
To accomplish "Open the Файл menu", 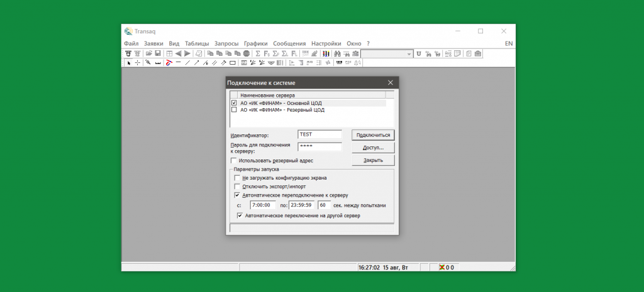I will click(131, 43).
